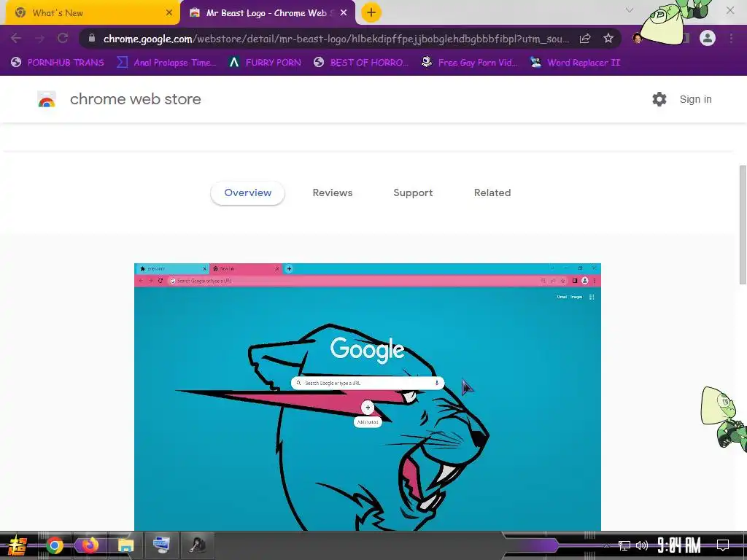
Task: Click the browser forward arrow
Action: click(39, 38)
